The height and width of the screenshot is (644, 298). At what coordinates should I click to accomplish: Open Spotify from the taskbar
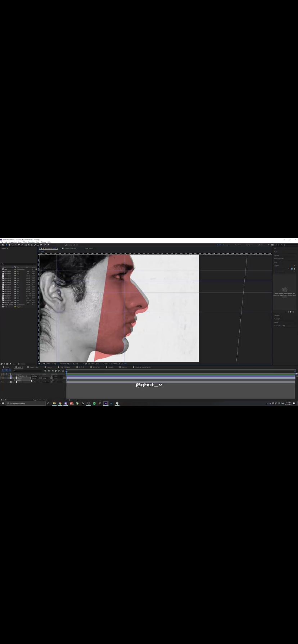coord(94,403)
